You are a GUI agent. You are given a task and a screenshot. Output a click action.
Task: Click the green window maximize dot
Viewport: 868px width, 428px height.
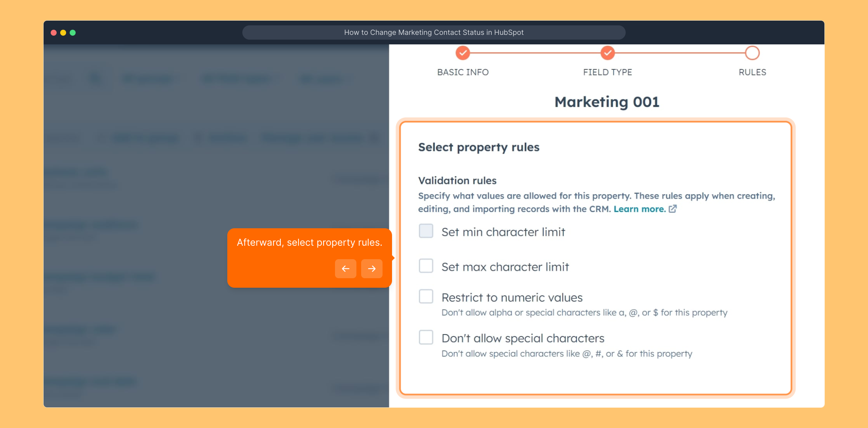tap(73, 32)
